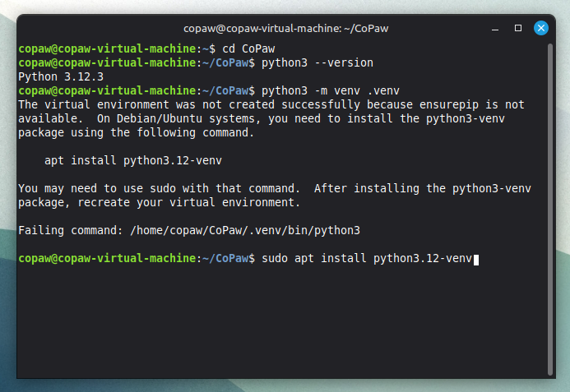Place cursor at end of sudo apt command
Screen dimensions: 570x392
click(x=474, y=259)
